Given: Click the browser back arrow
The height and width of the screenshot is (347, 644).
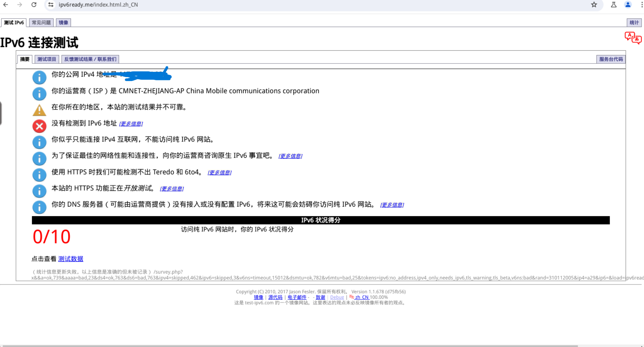Looking at the screenshot, I should click(x=6, y=5).
